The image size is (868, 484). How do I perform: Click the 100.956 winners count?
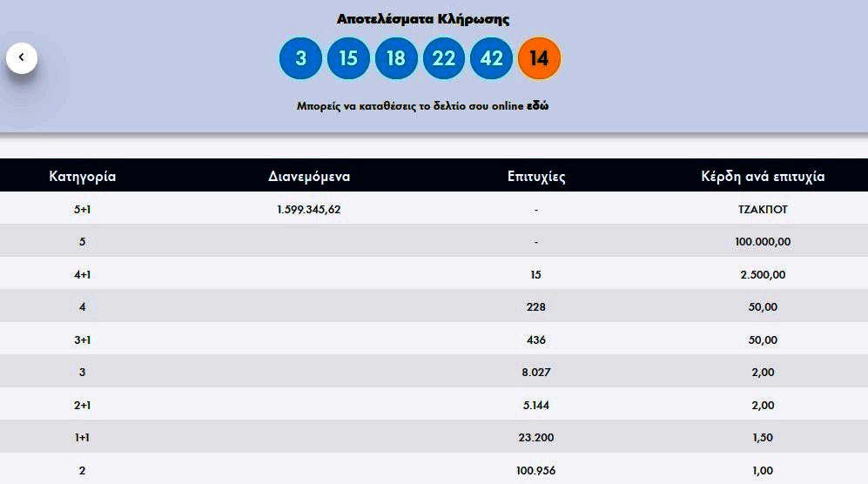click(536, 471)
